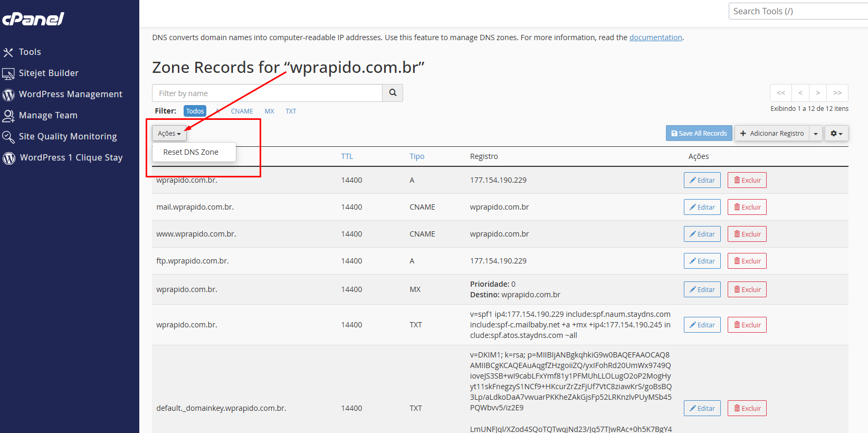The image size is (868, 433).
Task: Filter records by TXT type
Action: 291,111
